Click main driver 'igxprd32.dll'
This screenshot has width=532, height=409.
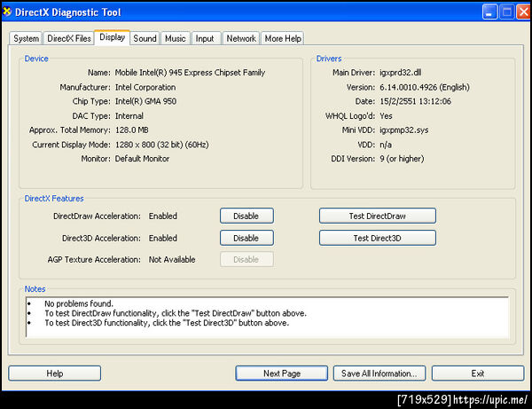point(401,73)
